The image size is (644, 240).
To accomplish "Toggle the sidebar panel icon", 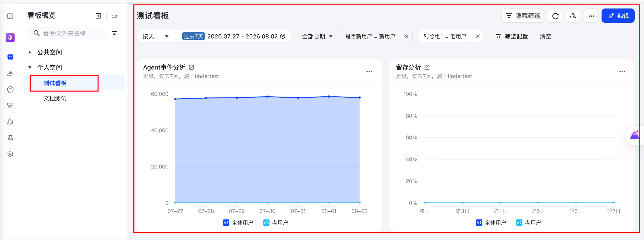I will point(10,16).
